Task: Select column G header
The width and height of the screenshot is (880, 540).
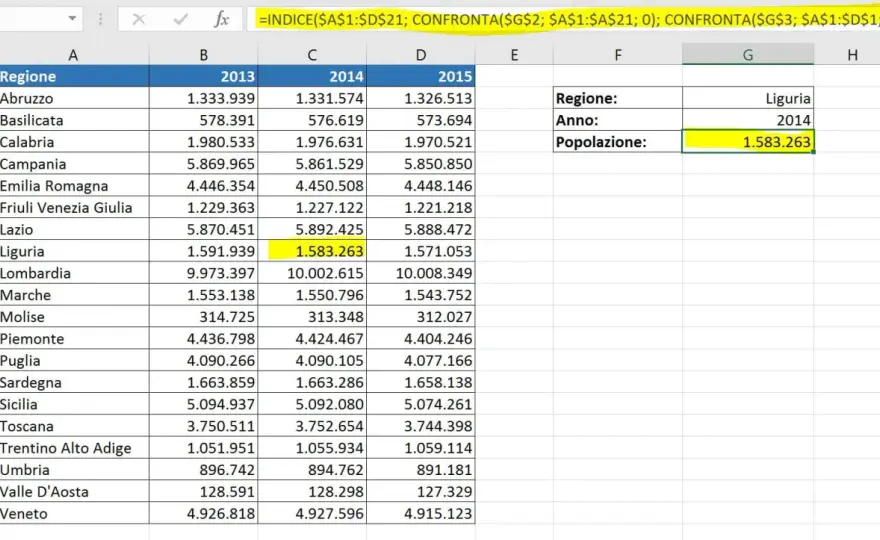Action: point(748,54)
